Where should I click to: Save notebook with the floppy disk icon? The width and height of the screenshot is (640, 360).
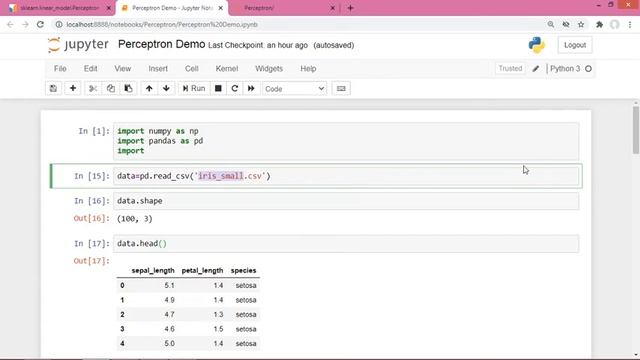coord(53,89)
